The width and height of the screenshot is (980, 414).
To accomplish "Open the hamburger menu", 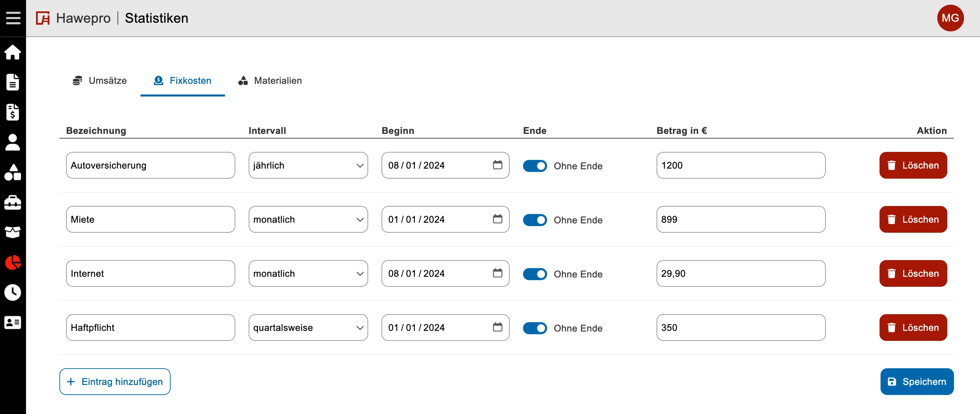I will pyautogui.click(x=13, y=18).
